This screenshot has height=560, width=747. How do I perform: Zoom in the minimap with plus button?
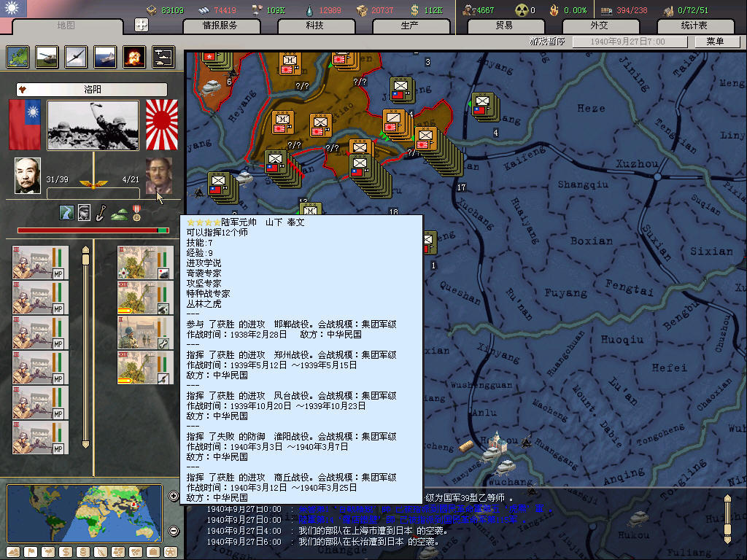point(174,496)
